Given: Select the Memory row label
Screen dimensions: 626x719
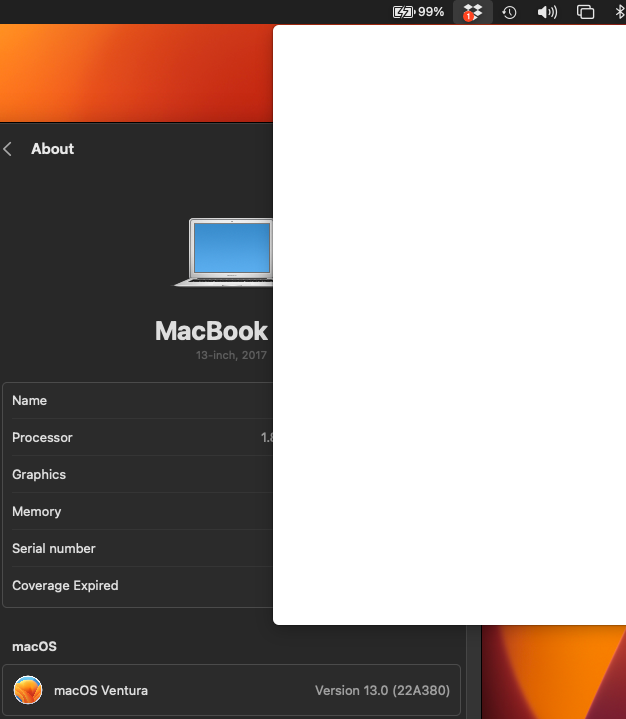Looking at the screenshot, I should 37,511.
